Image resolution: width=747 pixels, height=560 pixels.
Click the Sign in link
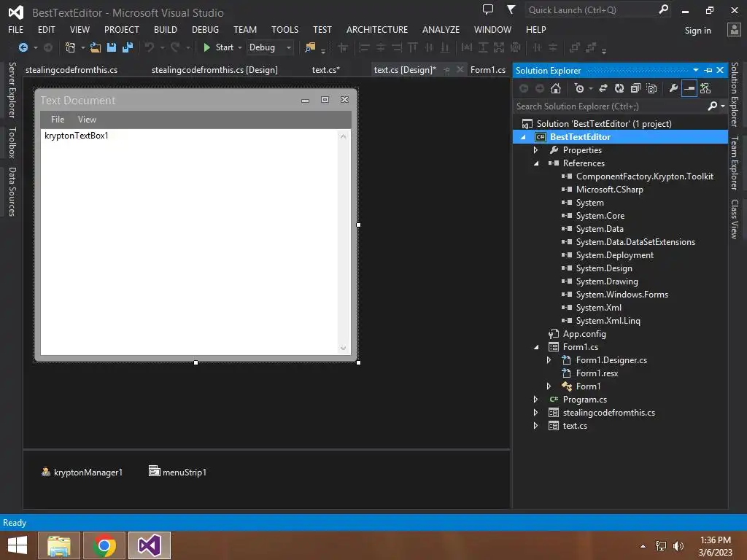tap(698, 31)
